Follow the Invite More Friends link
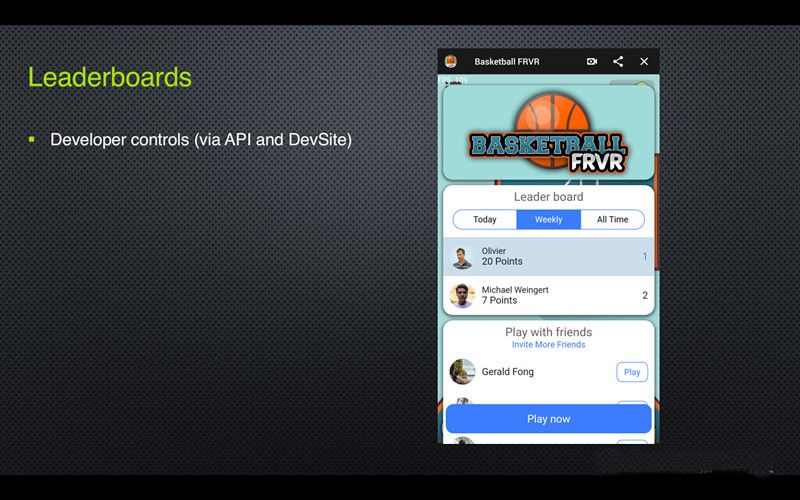Viewport: 800px width, 500px height. click(548, 345)
